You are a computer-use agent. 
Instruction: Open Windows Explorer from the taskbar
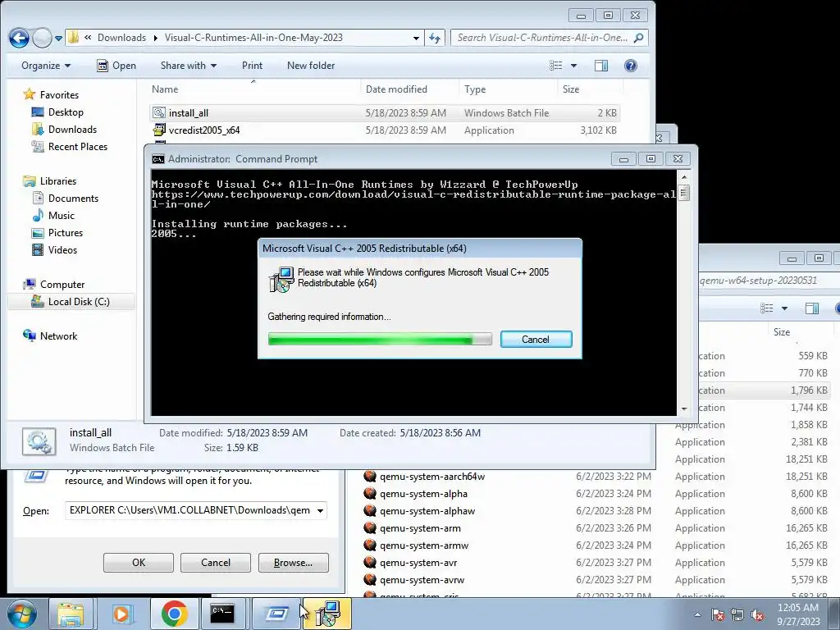[x=71, y=614]
